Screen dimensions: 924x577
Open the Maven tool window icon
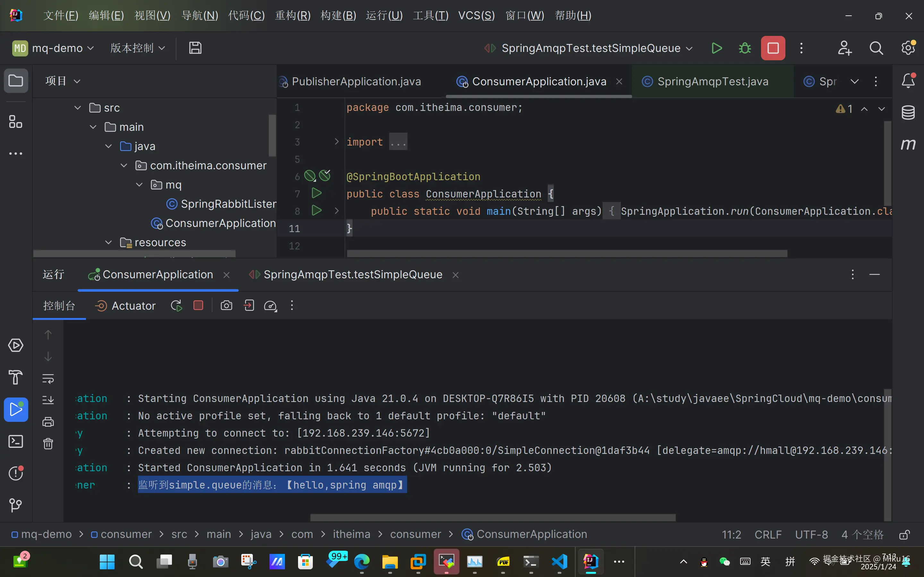click(908, 144)
